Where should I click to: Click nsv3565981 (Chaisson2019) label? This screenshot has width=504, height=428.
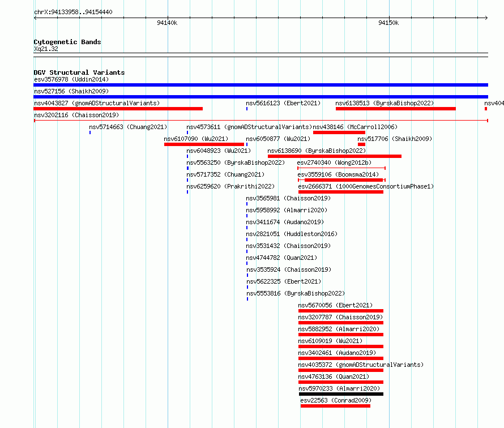(x=288, y=198)
